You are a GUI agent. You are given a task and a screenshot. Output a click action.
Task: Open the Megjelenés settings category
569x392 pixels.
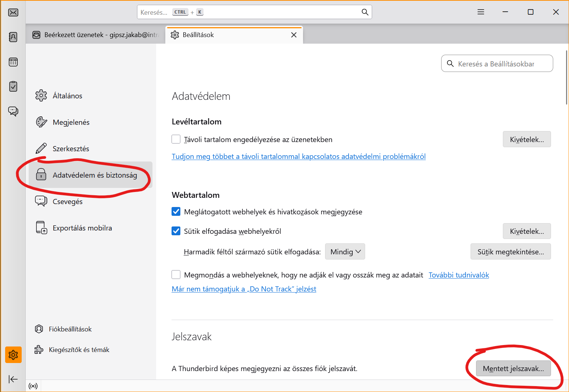pyautogui.click(x=71, y=122)
